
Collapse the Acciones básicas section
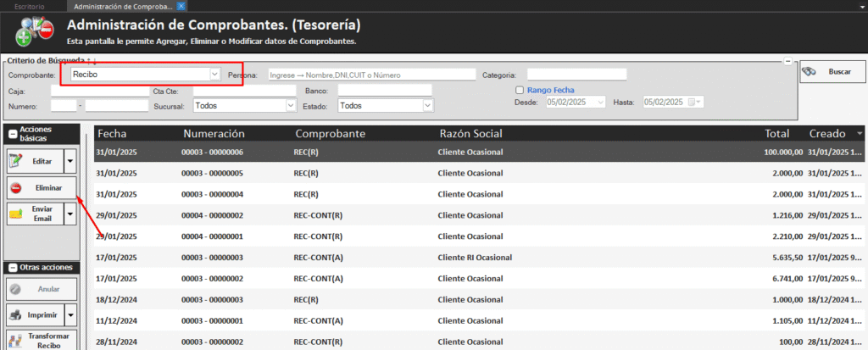[x=12, y=134]
